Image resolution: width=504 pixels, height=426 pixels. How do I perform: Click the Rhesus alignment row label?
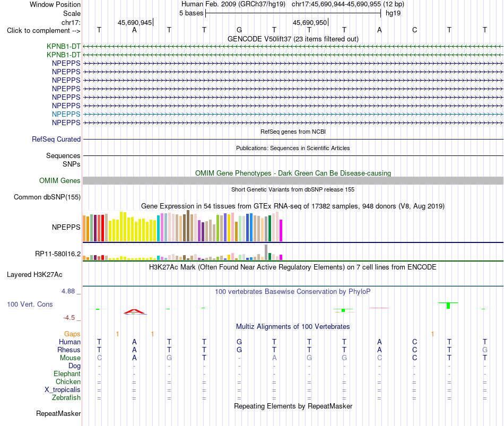click(69, 350)
